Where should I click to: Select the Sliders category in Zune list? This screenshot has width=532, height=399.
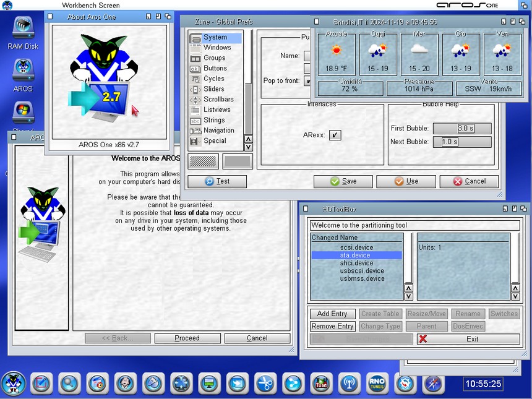[x=215, y=89]
